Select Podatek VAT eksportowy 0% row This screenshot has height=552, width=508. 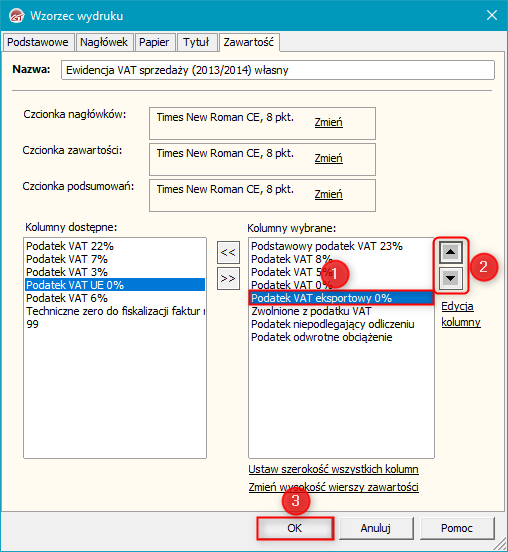coord(341,298)
